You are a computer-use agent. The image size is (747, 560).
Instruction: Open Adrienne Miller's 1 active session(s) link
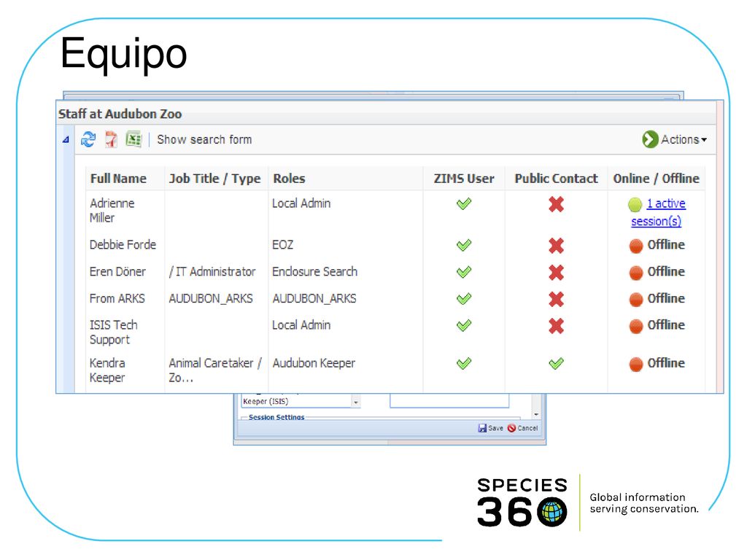click(x=659, y=212)
